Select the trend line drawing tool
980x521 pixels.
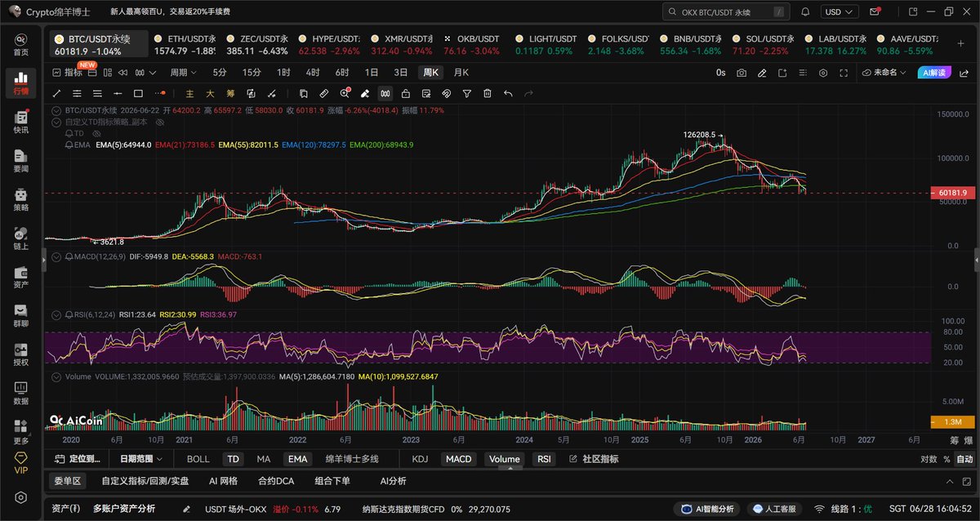pyautogui.click(x=57, y=94)
